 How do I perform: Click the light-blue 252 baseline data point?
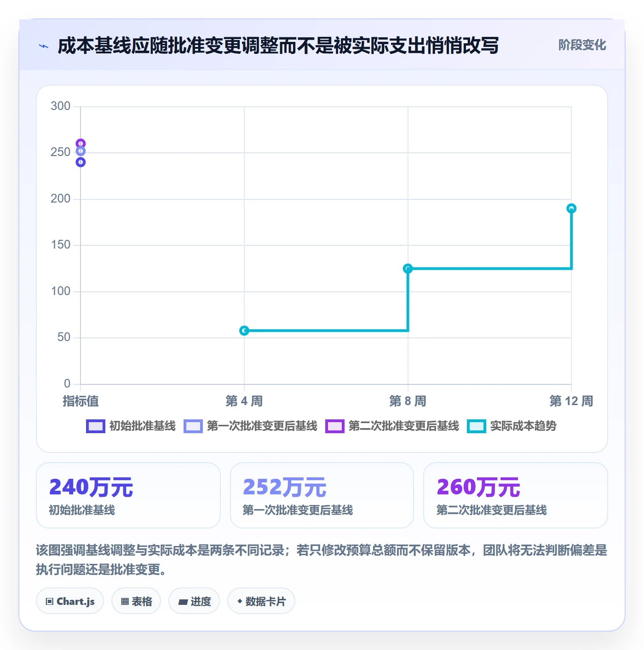tap(80, 151)
